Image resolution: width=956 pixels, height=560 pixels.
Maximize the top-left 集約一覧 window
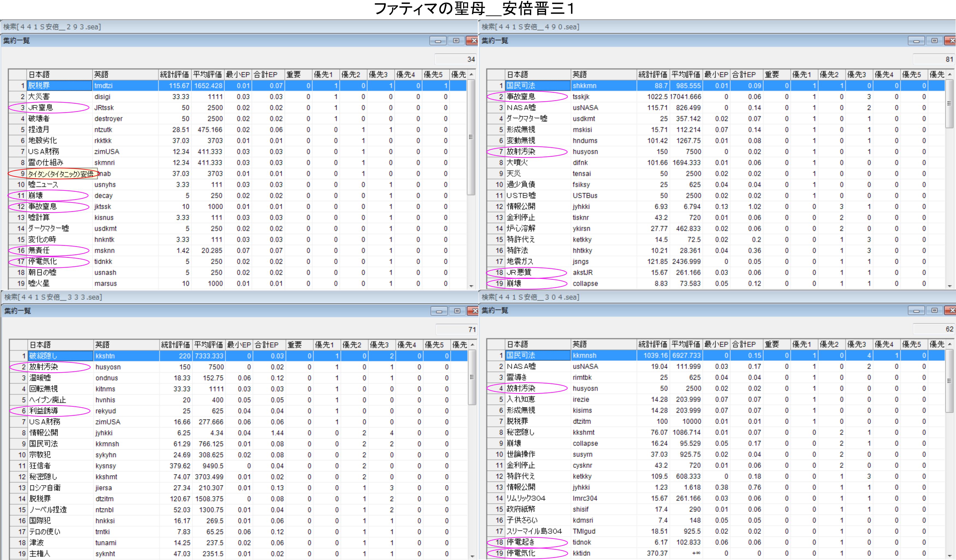click(x=456, y=41)
